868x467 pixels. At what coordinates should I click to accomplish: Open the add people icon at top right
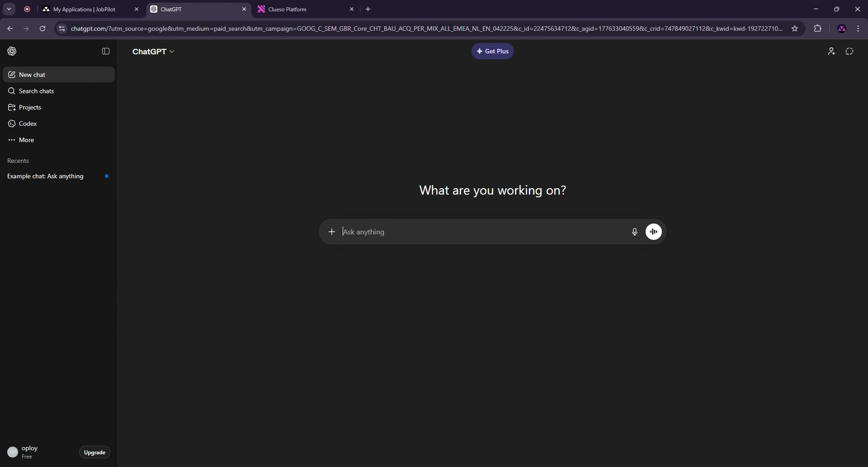tap(831, 51)
